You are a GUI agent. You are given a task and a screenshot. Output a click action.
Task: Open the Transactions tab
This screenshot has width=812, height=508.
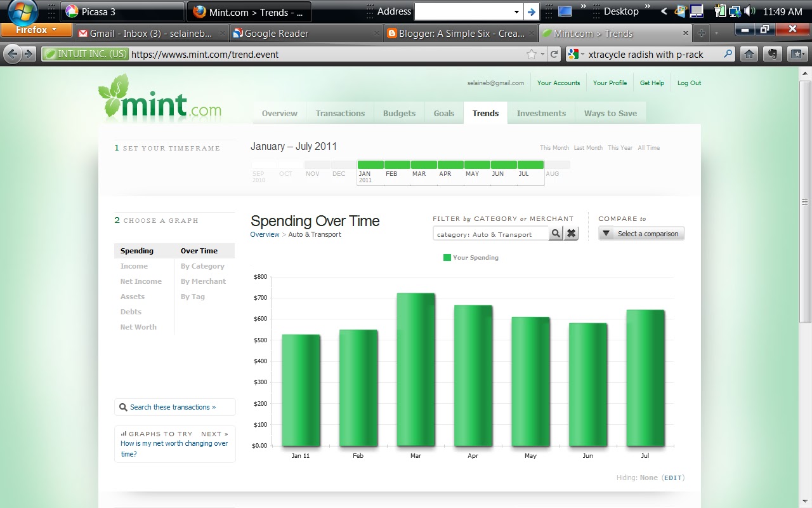(341, 113)
